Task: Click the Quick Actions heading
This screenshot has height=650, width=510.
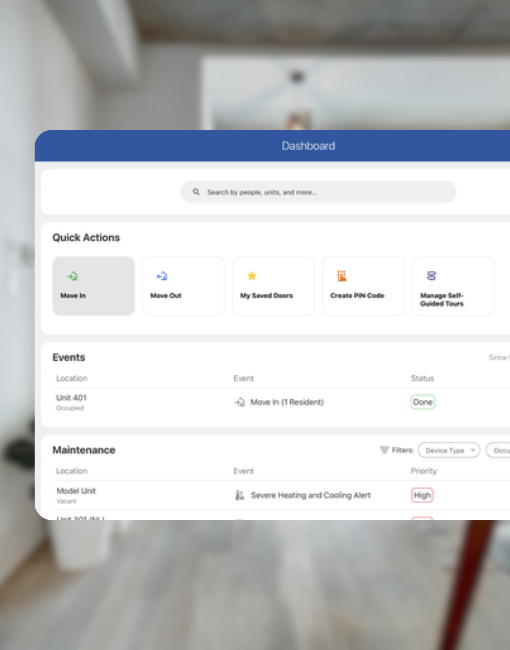Action: click(x=86, y=238)
